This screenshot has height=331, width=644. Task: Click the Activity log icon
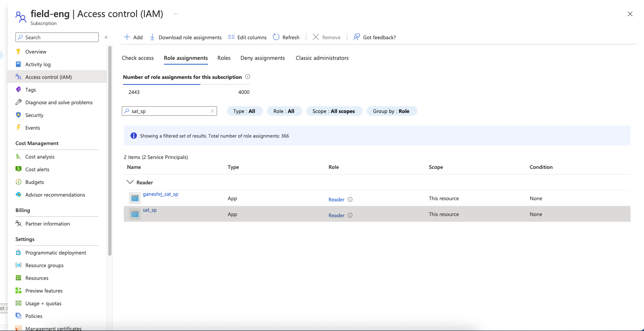click(18, 64)
